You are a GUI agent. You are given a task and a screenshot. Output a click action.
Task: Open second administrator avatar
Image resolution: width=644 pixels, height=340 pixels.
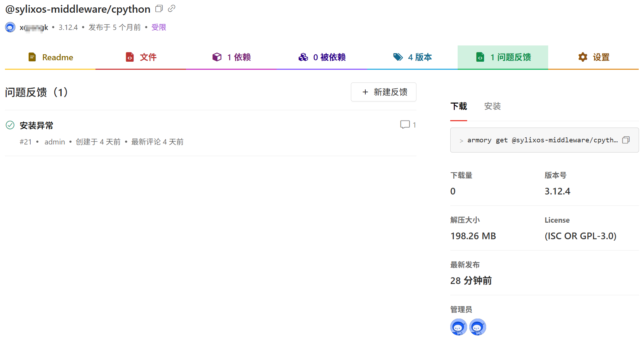point(477,327)
